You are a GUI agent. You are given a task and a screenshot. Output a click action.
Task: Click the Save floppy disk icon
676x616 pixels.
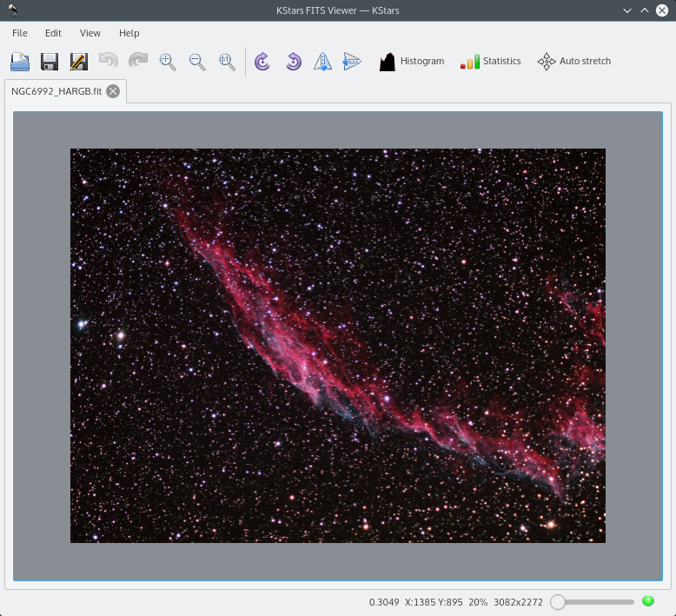click(x=50, y=62)
